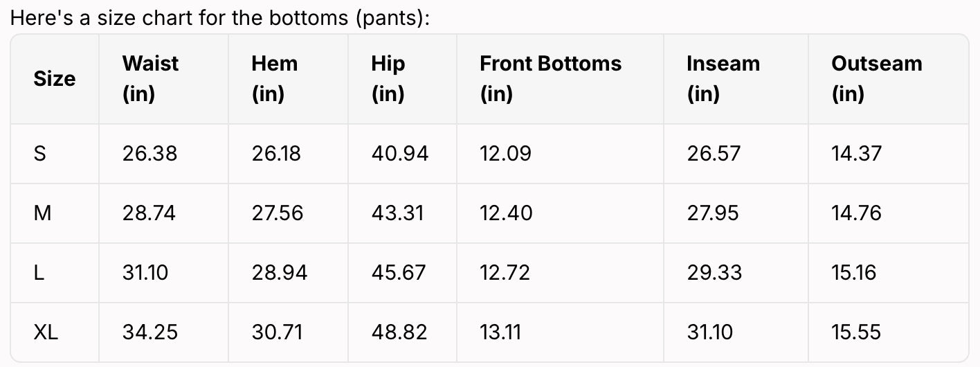Select the XL size row label

click(x=46, y=332)
